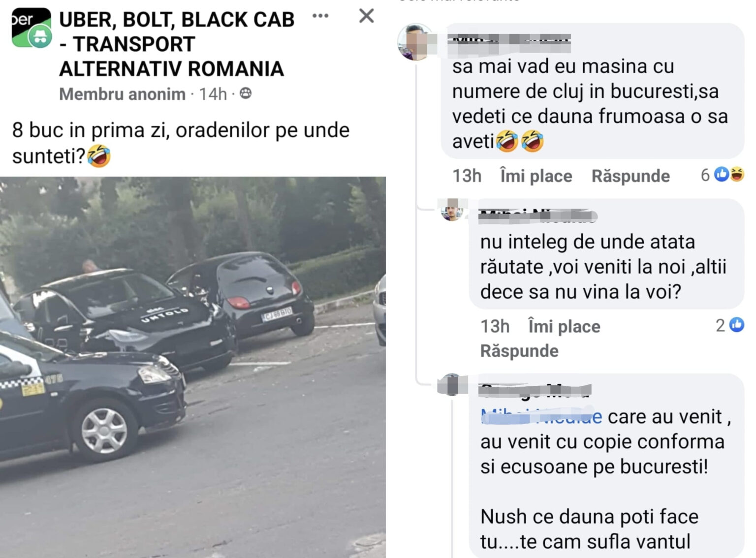The height and width of the screenshot is (558, 756).
Task: Open the Uber group avatar icon
Action: point(31,28)
